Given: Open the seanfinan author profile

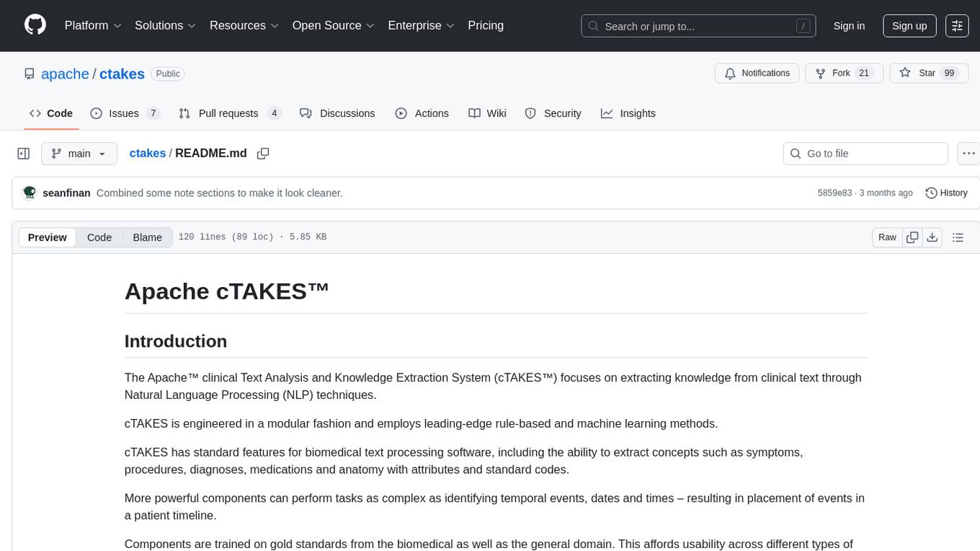Looking at the screenshot, I should (x=66, y=193).
